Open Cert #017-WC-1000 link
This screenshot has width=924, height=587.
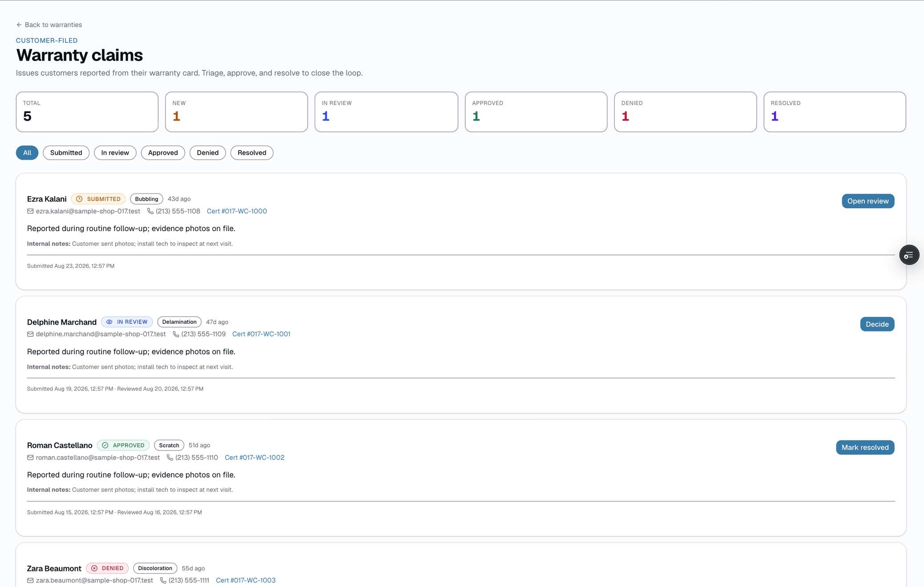[237, 211]
